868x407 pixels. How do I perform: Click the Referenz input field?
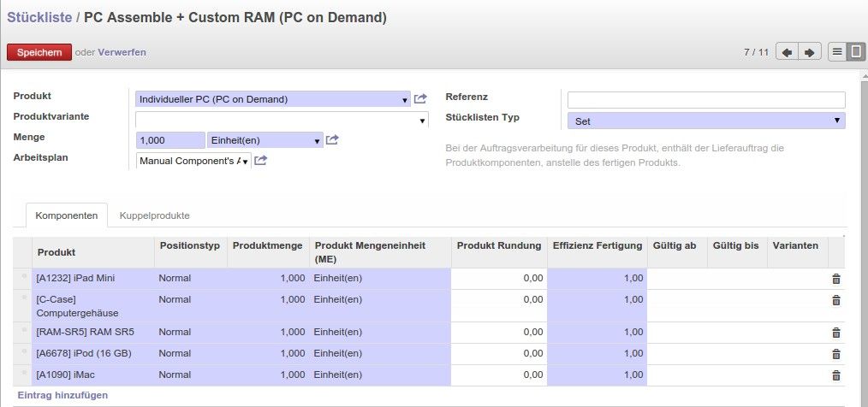coord(706,99)
